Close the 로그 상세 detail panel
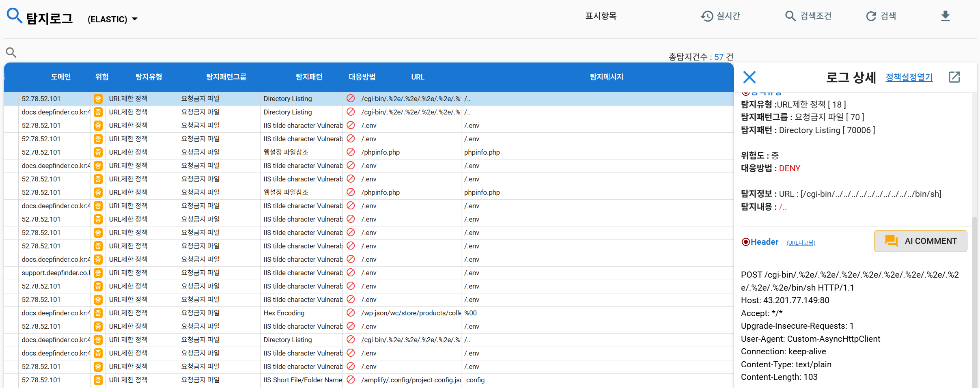The image size is (980, 388). (749, 77)
